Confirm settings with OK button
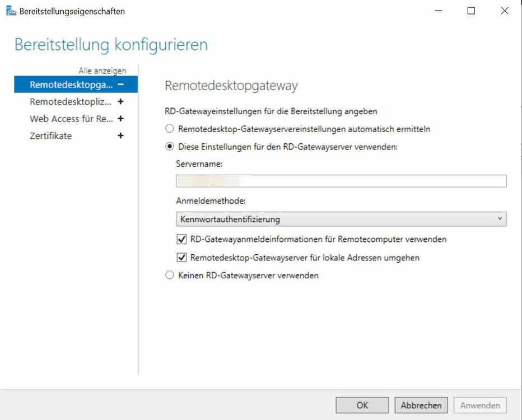The width and height of the screenshot is (522, 420). click(362, 405)
